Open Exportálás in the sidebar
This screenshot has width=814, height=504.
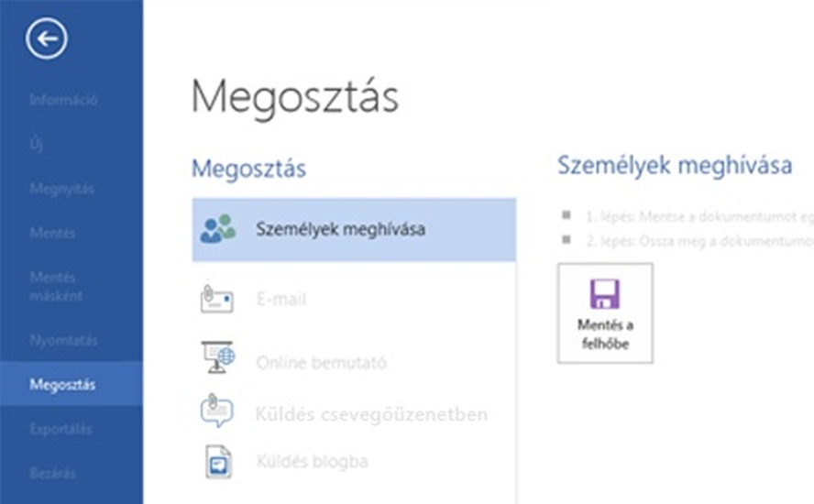tap(61, 429)
